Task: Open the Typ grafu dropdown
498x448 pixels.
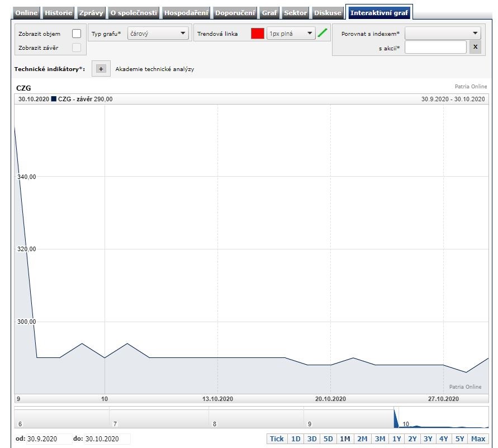Action: [159, 34]
